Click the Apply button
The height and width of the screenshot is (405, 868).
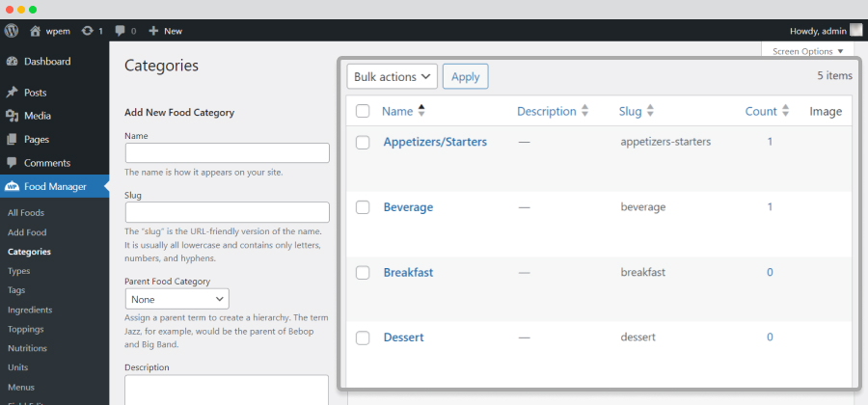(x=466, y=76)
